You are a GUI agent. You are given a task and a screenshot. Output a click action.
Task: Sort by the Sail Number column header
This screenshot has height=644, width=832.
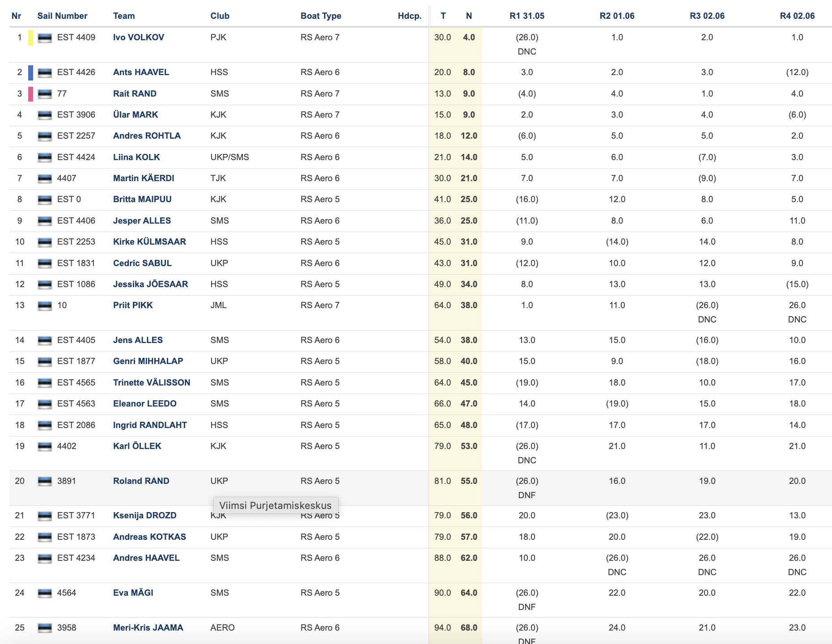point(62,16)
